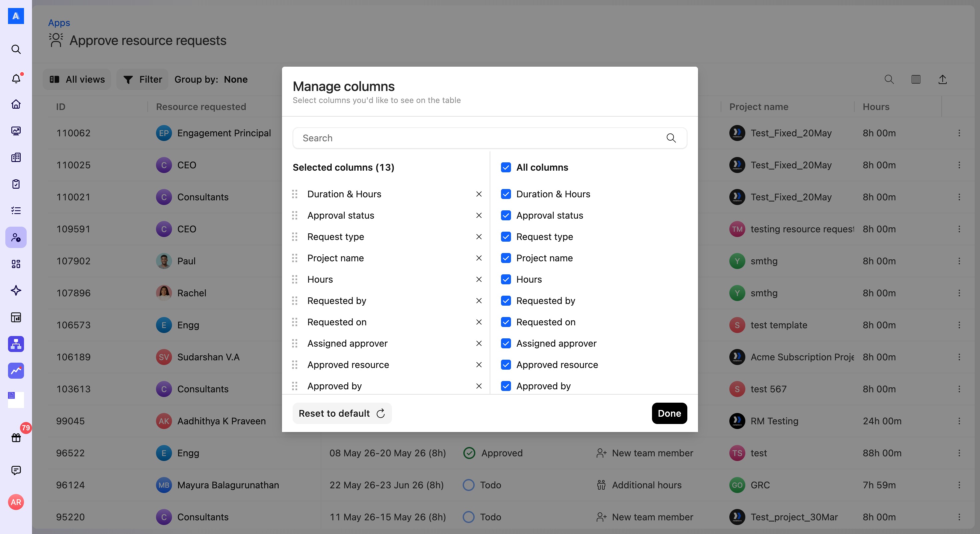The height and width of the screenshot is (534, 980).
Task: Open the Group by None selector
Action: point(211,79)
